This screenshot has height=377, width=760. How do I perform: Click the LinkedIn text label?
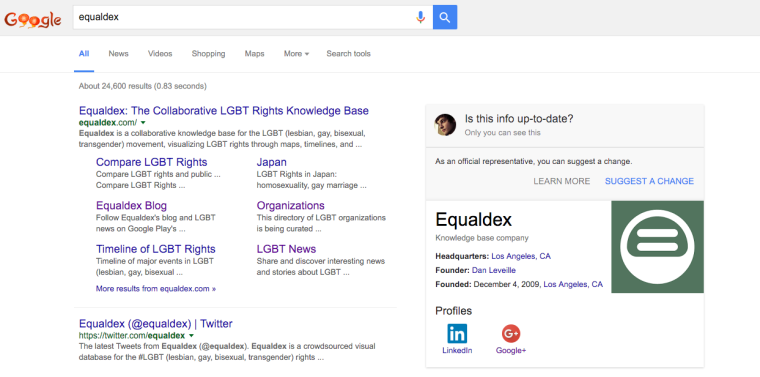457,350
